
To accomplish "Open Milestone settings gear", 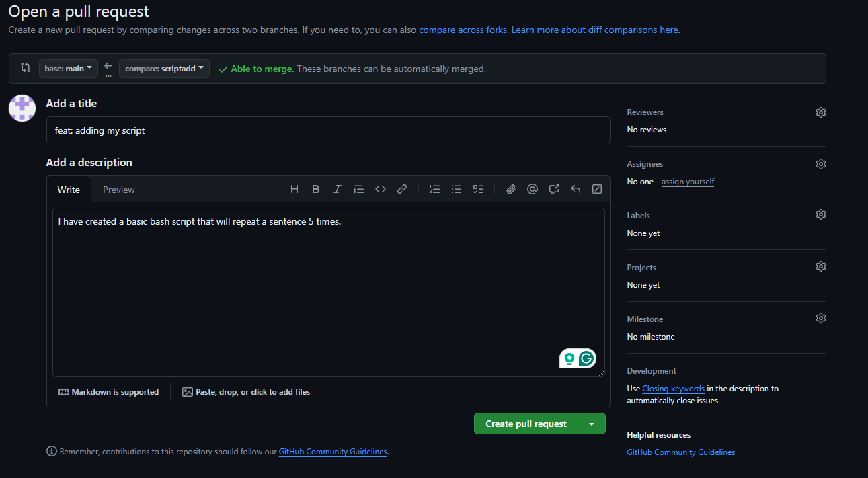I will click(x=820, y=318).
